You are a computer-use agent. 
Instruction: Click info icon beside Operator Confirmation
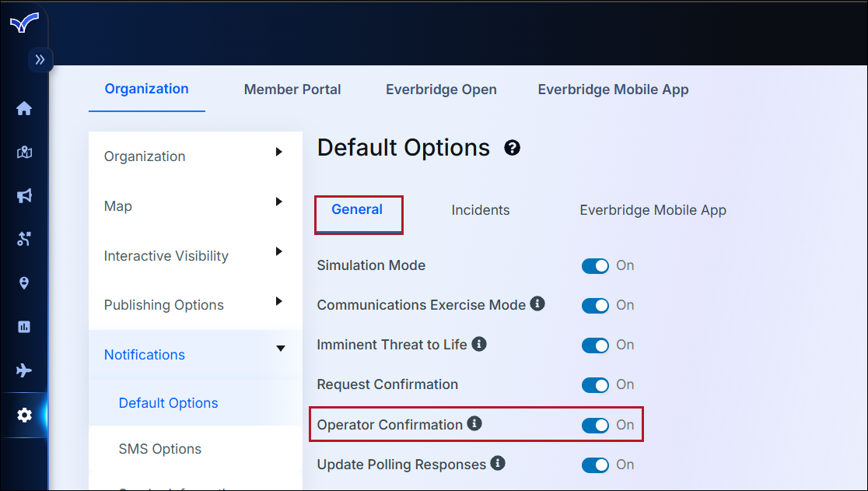tap(474, 424)
